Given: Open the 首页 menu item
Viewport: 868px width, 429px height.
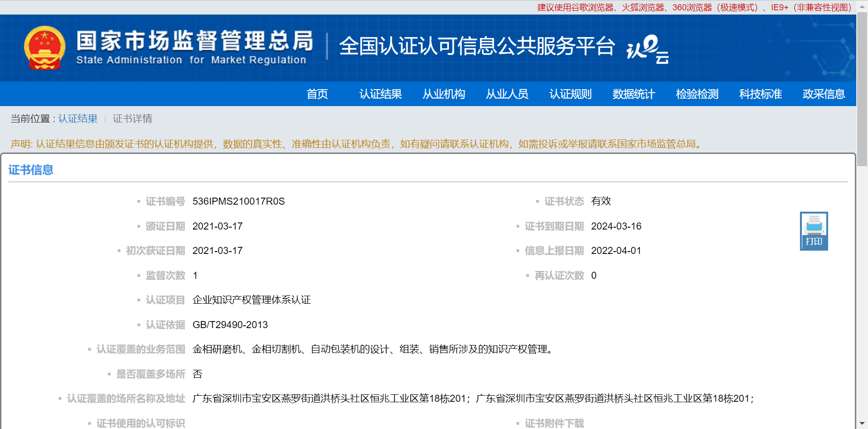Looking at the screenshot, I should (317, 94).
